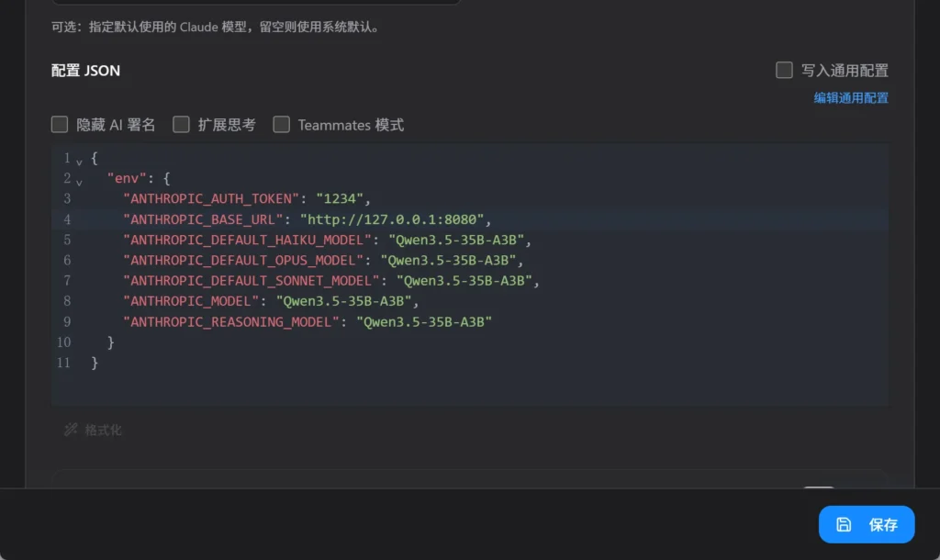This screenshot has height=560, width=940.
Task: Open the 编辑通用配置 link
Action: click(x=851, y=98)
